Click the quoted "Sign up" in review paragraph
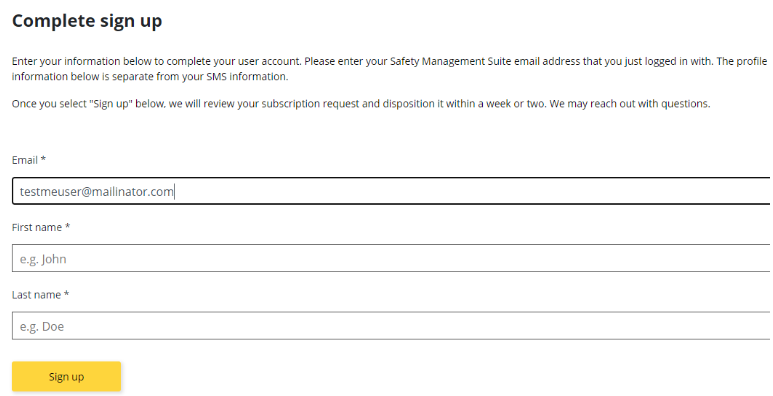Viewport: 773px width, 396px height. point(111,104)
